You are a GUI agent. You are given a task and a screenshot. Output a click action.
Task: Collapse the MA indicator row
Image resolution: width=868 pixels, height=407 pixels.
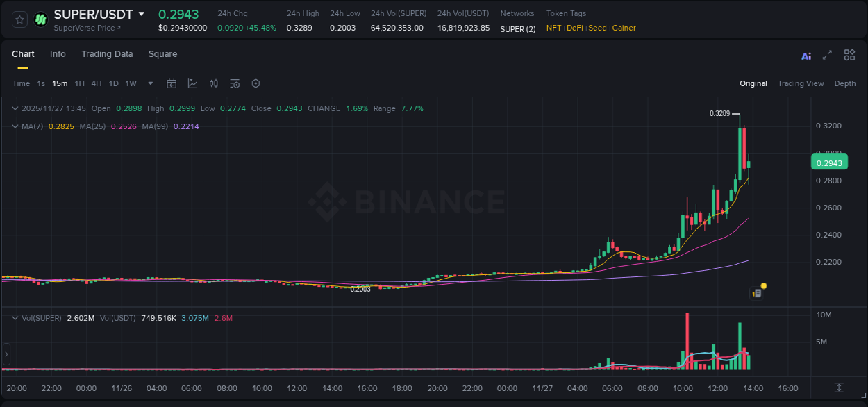click(15, 126)
